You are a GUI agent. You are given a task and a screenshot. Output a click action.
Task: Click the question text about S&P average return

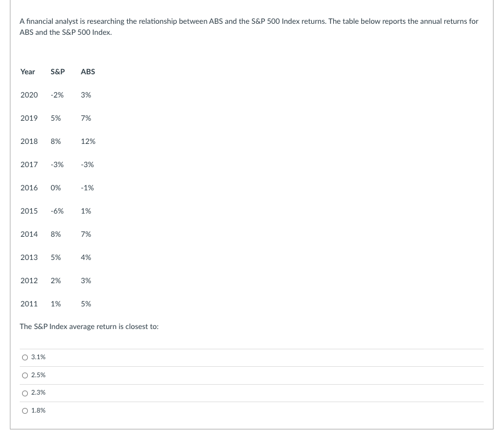(89, 327)
